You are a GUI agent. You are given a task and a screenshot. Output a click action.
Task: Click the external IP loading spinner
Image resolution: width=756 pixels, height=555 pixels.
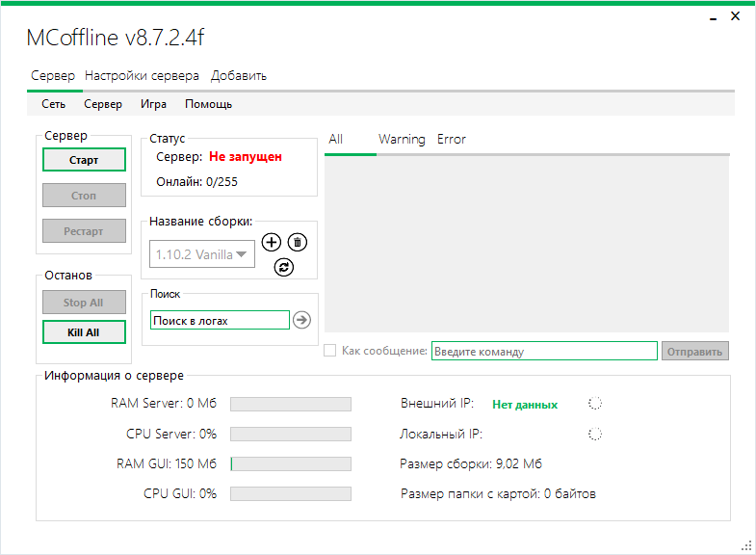594,405
